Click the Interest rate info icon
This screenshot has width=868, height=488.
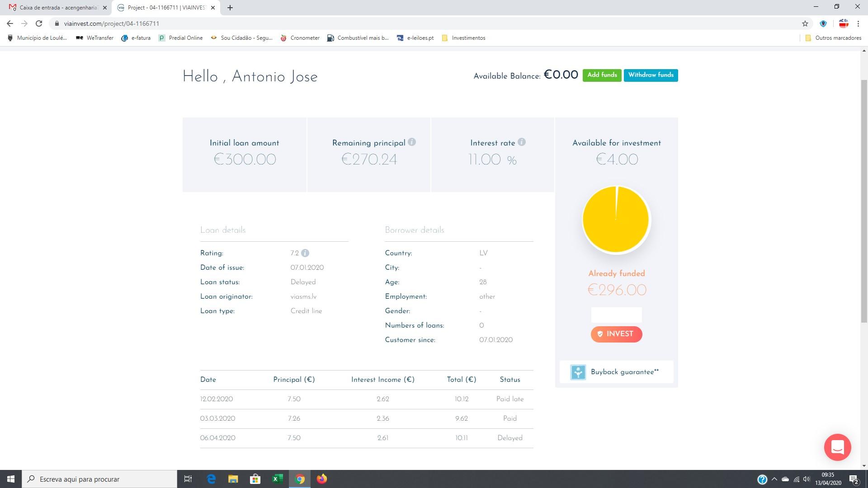(521, 142)
